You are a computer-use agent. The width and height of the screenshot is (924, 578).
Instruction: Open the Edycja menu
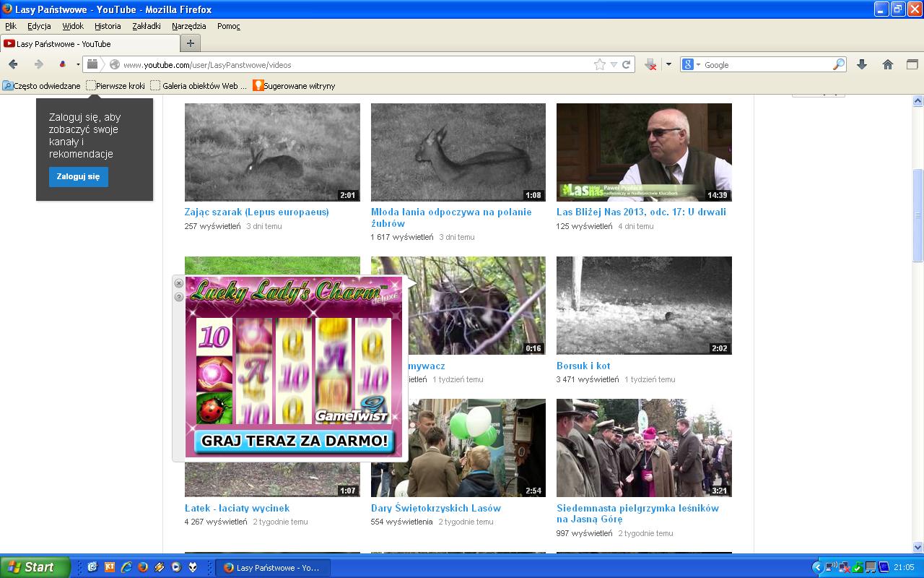pyautogui.click(x=39, y=26)
